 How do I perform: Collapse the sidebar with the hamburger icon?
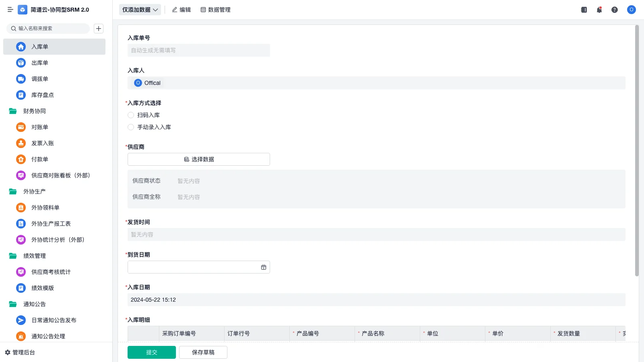(x=10, y=10)
